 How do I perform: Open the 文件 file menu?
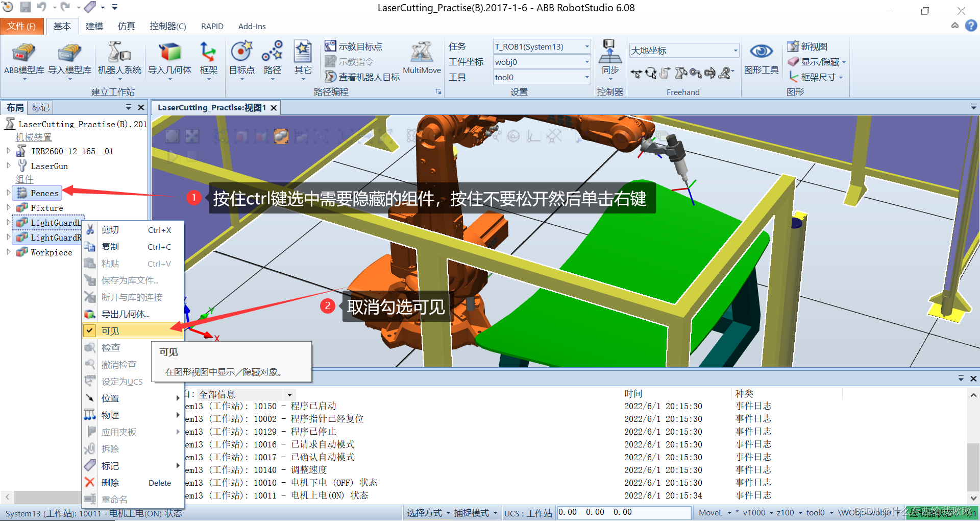21,26
